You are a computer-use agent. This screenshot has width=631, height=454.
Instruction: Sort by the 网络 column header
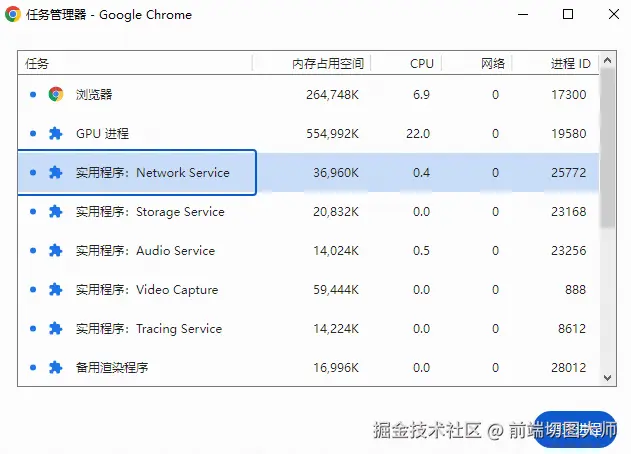tap(476, 63)
